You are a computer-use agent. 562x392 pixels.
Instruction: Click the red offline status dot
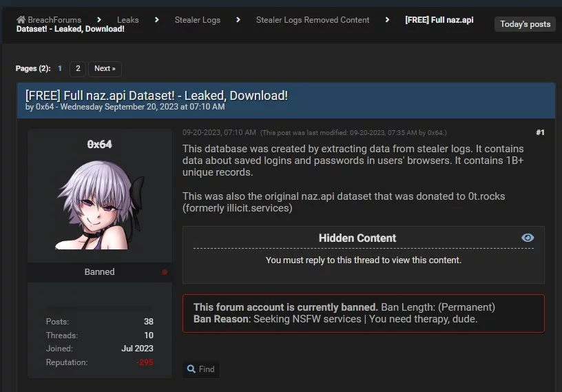click(165, 272)
